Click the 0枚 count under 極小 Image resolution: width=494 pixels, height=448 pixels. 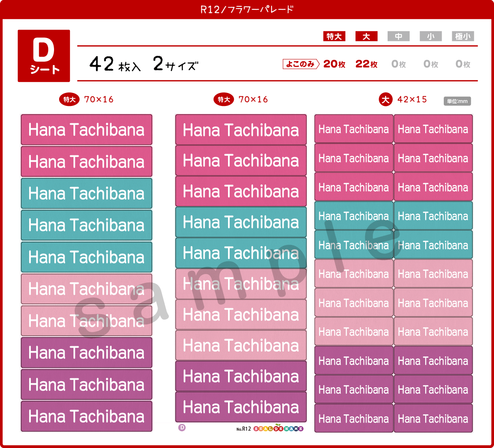pos(463,64)
